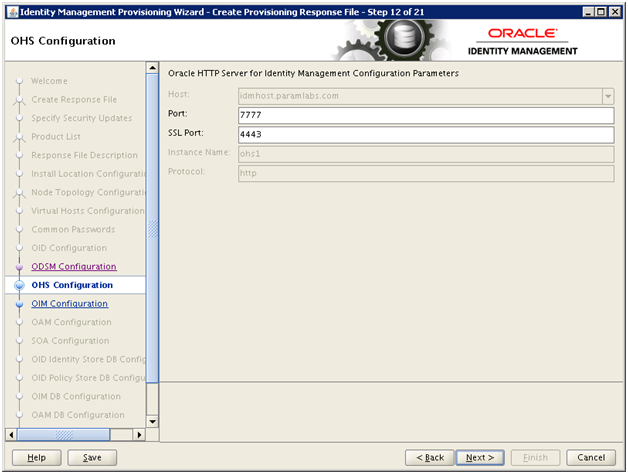Maximize the wizard window
Screen dimensions: 628x474
pyautogui.click(x=601, y=12)
